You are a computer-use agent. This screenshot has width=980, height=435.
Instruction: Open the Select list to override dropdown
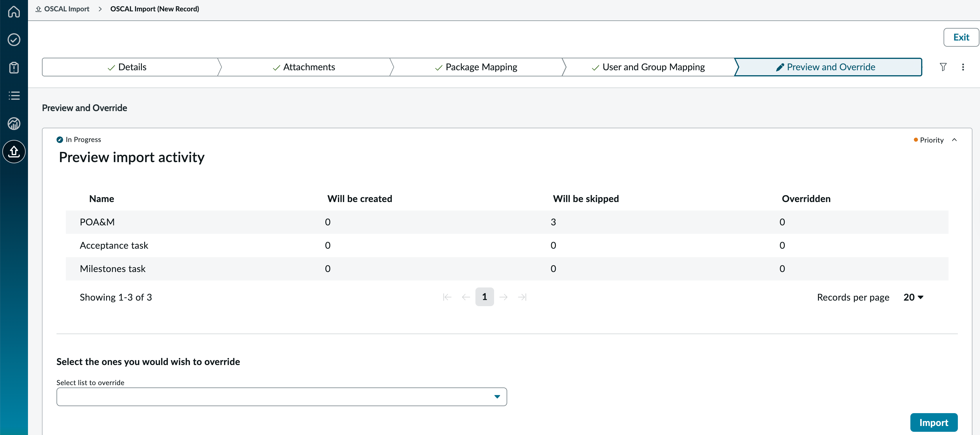tap(281, 397)
